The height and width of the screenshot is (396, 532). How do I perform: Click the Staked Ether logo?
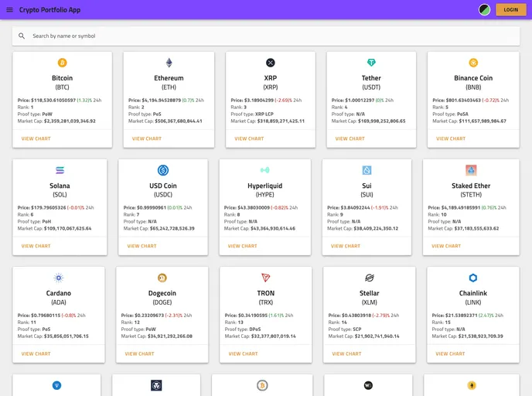click(471, 170)
